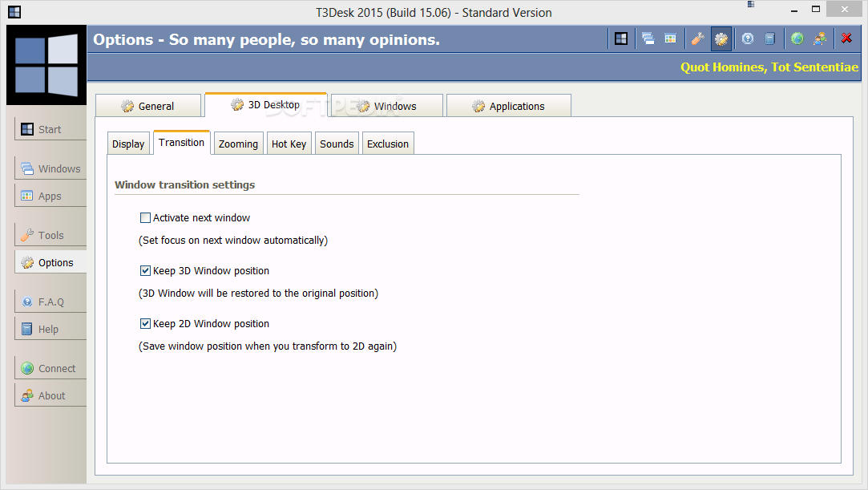Image resolution: width=868 pixels, height=490 pixels.
Task: Open the Exclusion sub-tab
Action: click(x=388, y=144)
